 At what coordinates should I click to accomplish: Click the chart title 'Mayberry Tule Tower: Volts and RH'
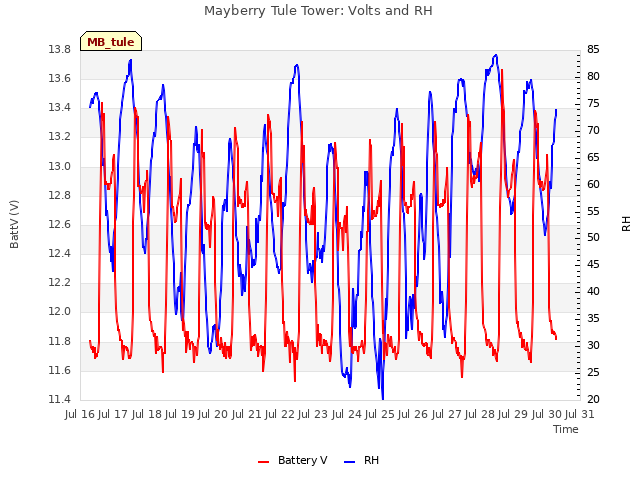pyautogui.click(x=318, y=11)
